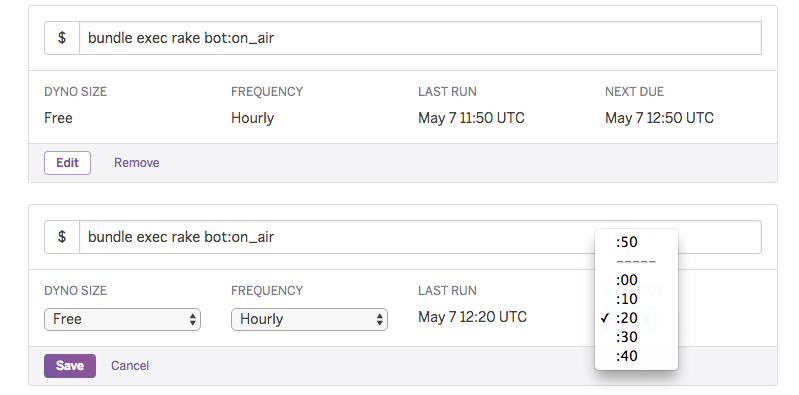
Task: Click the first job's Free dyno size text
Action: pos(58,118)
